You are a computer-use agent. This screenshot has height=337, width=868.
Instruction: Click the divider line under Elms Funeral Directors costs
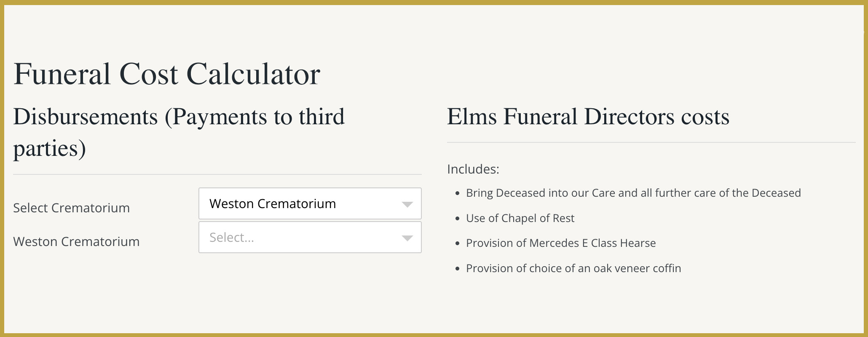point(651,142)
